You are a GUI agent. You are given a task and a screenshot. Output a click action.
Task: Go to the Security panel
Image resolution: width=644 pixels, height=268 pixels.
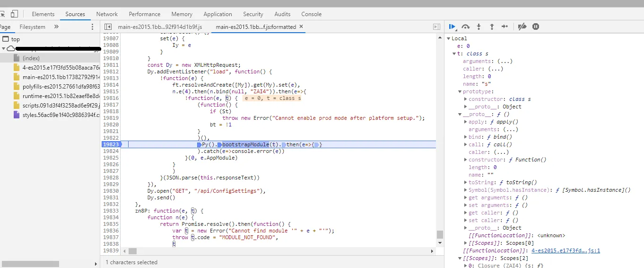coord(253,14)
